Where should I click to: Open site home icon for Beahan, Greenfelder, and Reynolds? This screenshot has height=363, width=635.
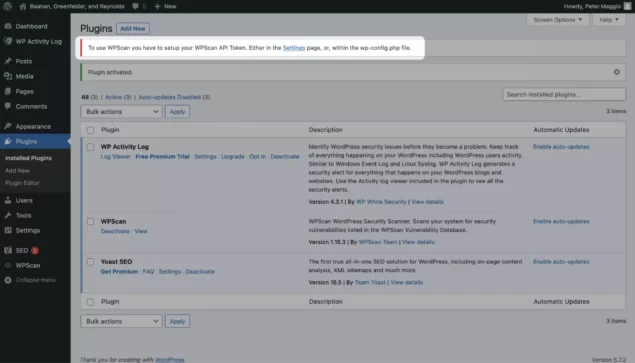coord(23,6)
